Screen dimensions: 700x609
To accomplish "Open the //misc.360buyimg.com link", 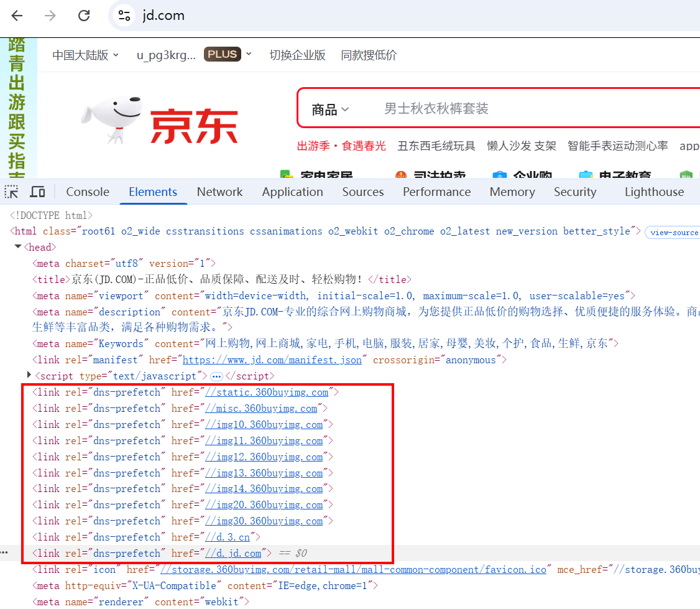I will click(x=261, y=408).
